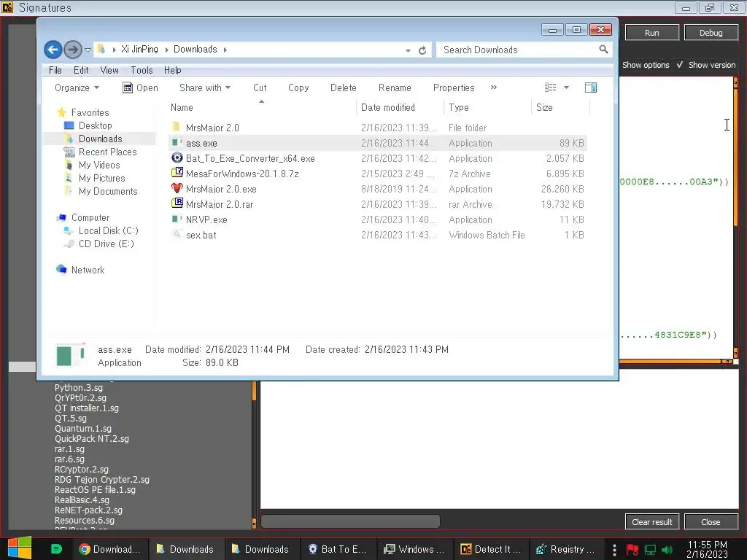Click Delete in the toolbar
The height and width of the screenshot is (560, 747).
[x=344, y=87]
